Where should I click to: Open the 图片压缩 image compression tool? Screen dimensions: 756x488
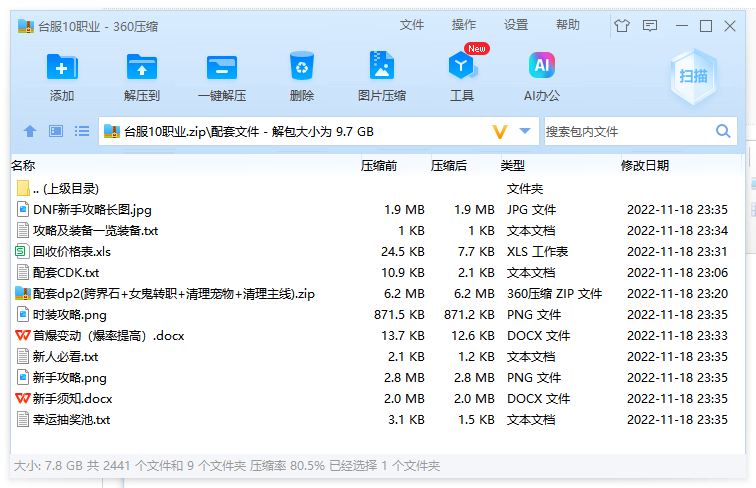382,65
